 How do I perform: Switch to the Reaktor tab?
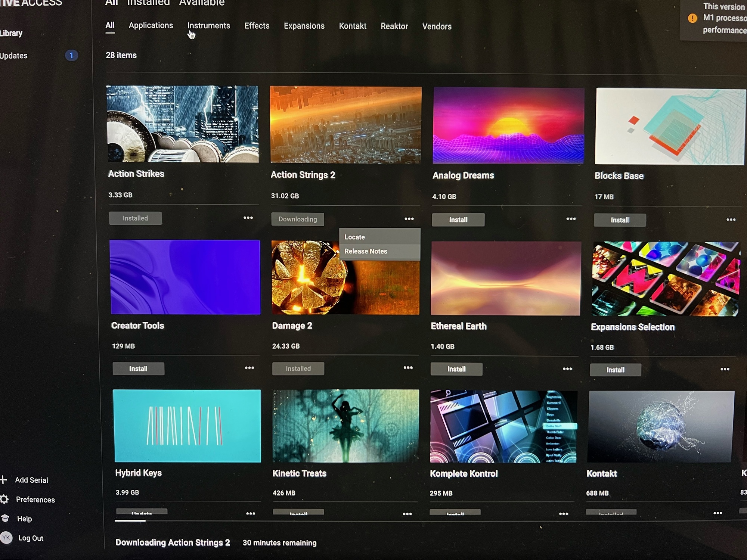tap(394, 27)
